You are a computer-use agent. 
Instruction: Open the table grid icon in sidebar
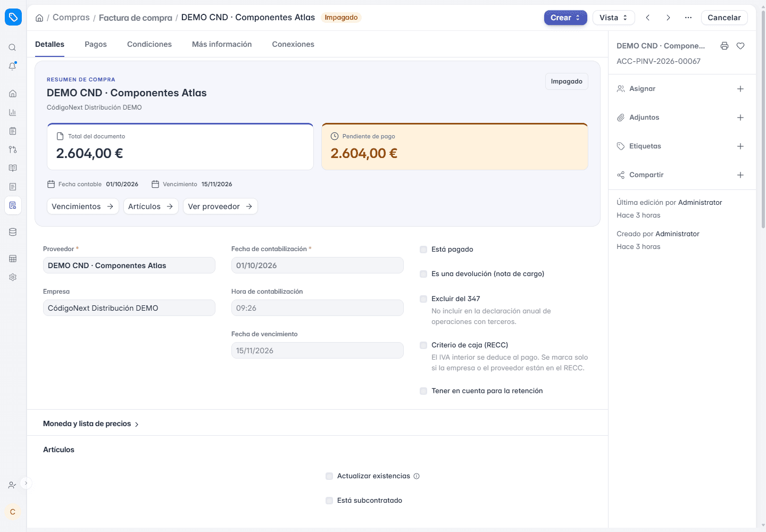pos(13,259)
